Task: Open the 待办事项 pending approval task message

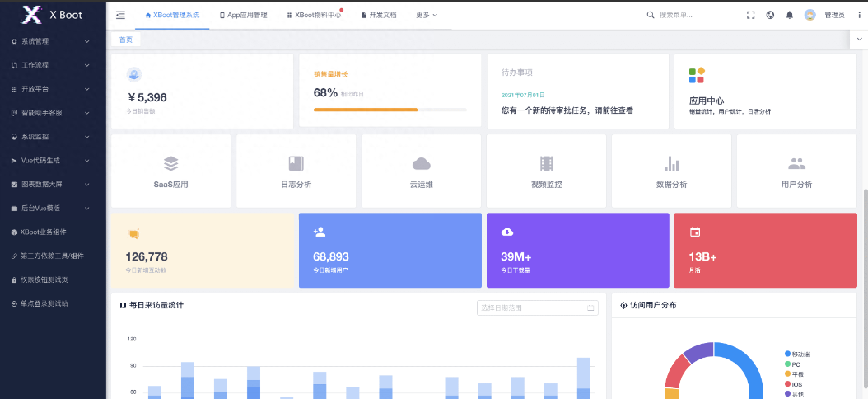Action: point(567,110)
